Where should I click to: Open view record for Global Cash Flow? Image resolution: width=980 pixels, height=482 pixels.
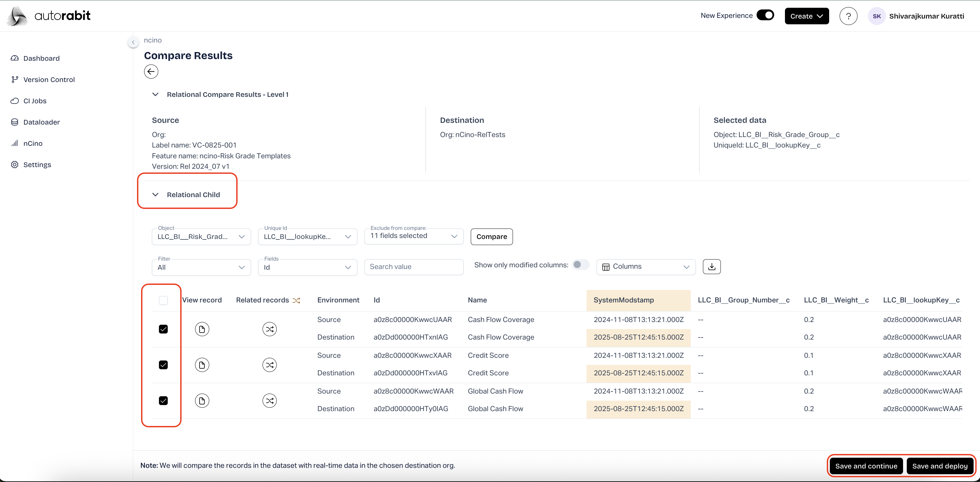point(202,401)
